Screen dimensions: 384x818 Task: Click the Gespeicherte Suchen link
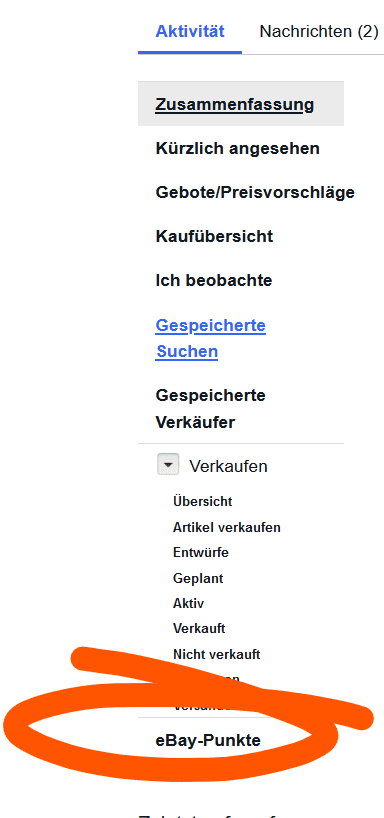click(211, 338)
